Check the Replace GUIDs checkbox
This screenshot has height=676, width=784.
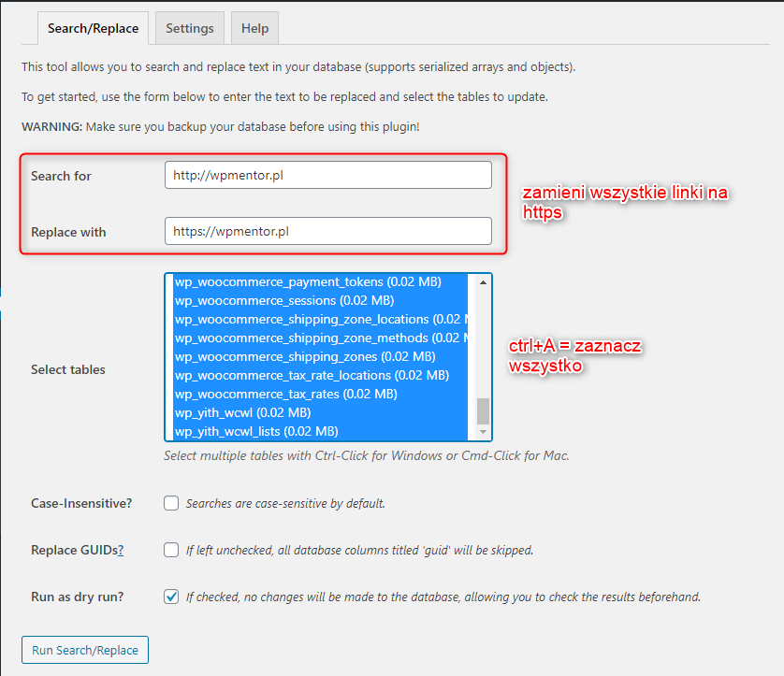click(x=171, y=550)
